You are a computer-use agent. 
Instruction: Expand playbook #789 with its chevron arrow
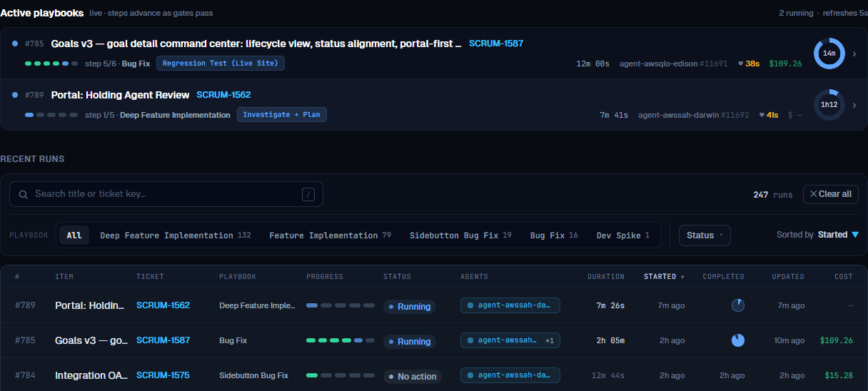coord(854,105)
